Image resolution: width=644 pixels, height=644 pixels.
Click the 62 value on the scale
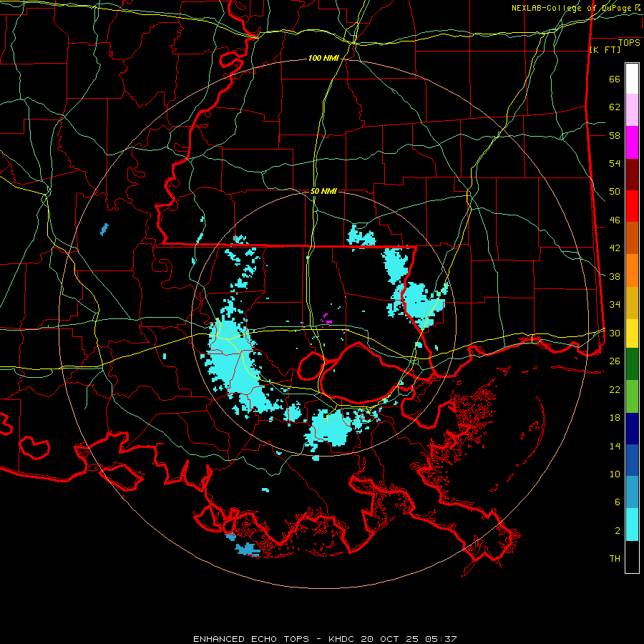tap(615, 107)
